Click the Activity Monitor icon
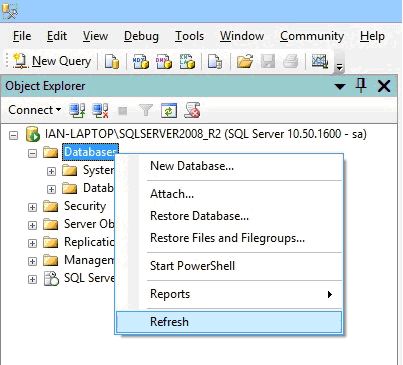Screen dimensions: 403x365 (320, 61)
